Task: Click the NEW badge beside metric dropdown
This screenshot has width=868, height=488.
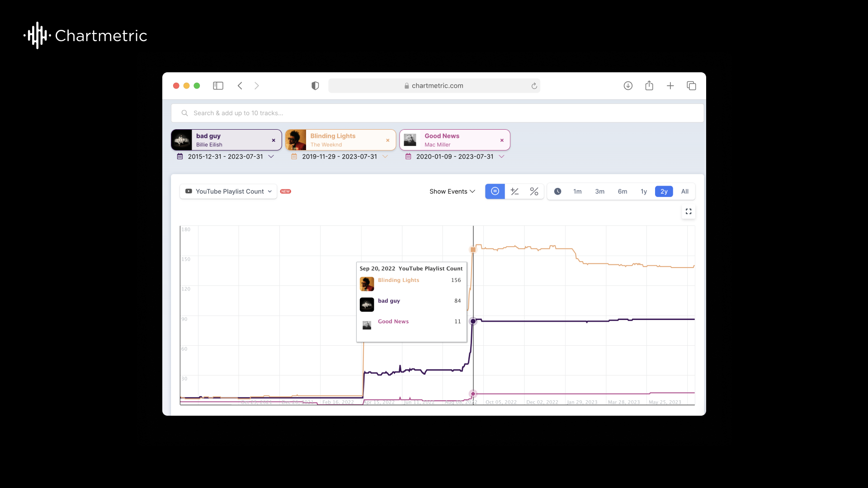Action: (286, 192)
